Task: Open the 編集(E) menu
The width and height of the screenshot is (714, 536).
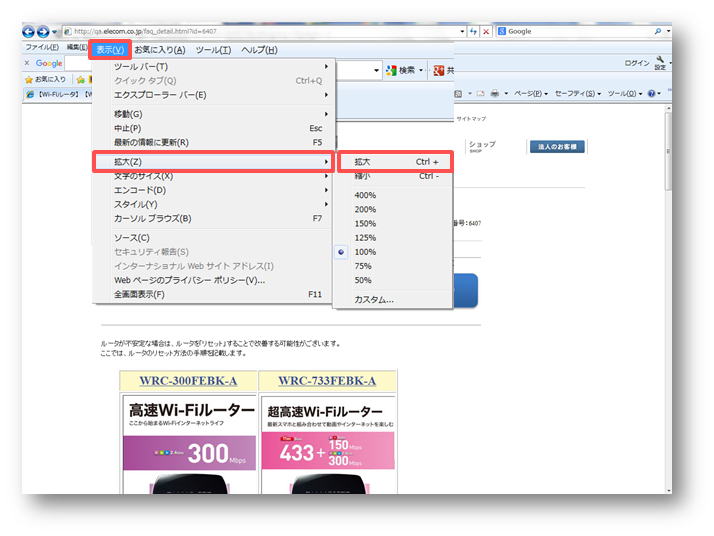Action: pyautogui.click(x=76, y=47)
